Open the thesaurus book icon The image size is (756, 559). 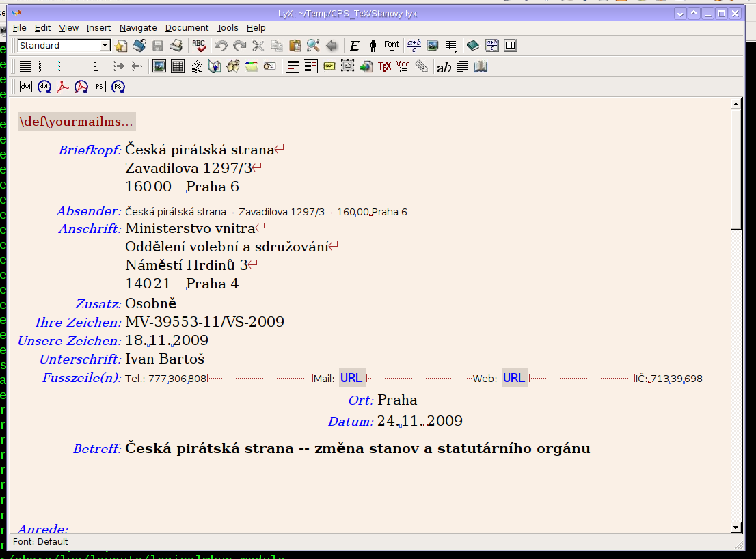(481, 66)
